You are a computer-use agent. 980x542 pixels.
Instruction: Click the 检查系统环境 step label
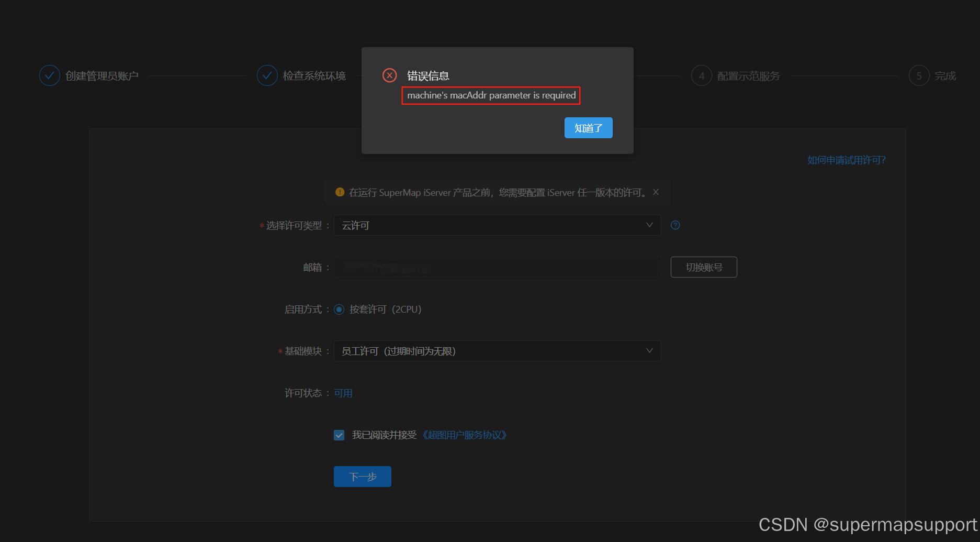pyautogui.click(x=314, y=76)
